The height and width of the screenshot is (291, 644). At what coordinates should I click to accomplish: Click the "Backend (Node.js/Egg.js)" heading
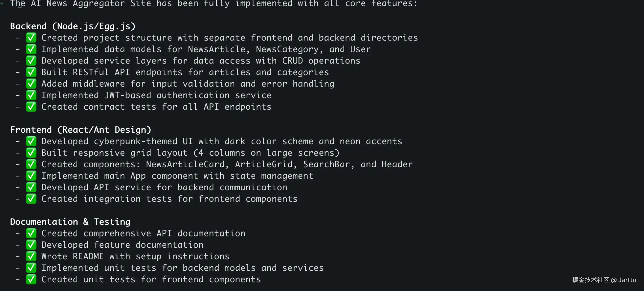pos(73,26)
